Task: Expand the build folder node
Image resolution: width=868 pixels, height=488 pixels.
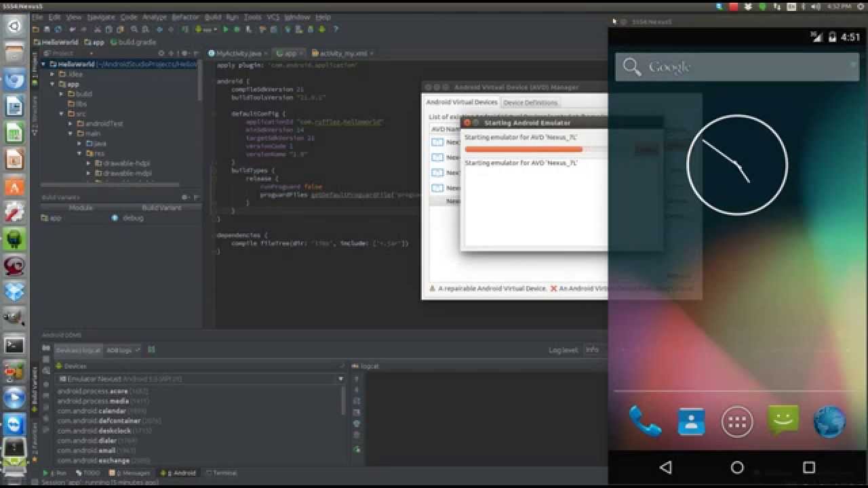Action: tap(62, 94)
